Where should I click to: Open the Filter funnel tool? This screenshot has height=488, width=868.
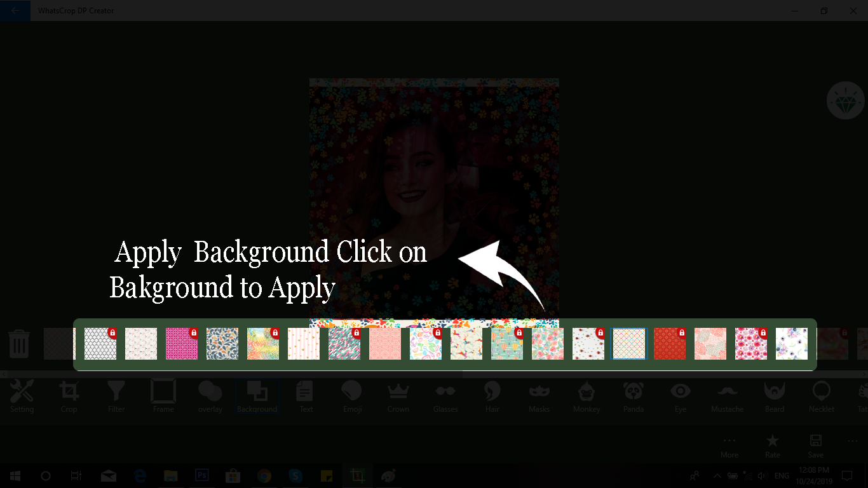pyautogui.click(x=116, y=396)
